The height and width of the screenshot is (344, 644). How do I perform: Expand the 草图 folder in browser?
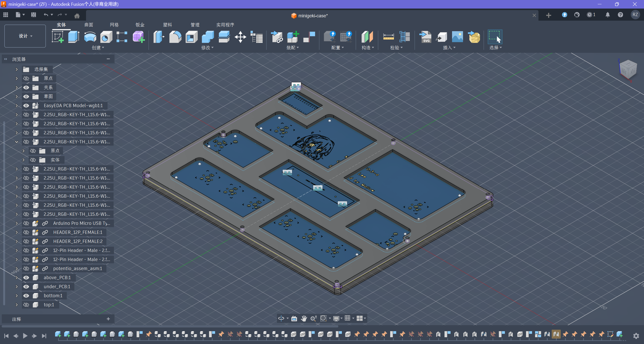[x=17, y=97]
